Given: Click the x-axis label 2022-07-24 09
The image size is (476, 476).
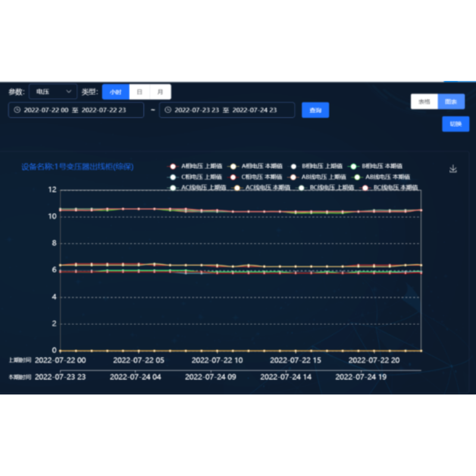Looking at the screenshot, I should tap(211, 377).
